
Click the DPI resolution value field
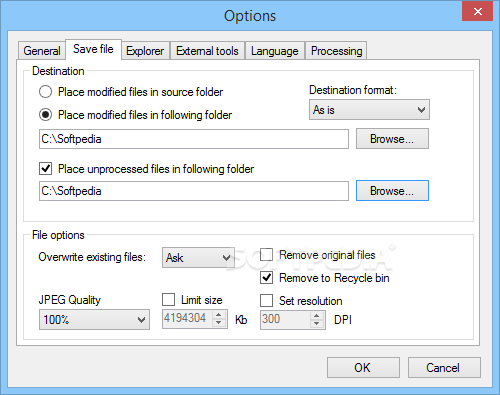285,319
